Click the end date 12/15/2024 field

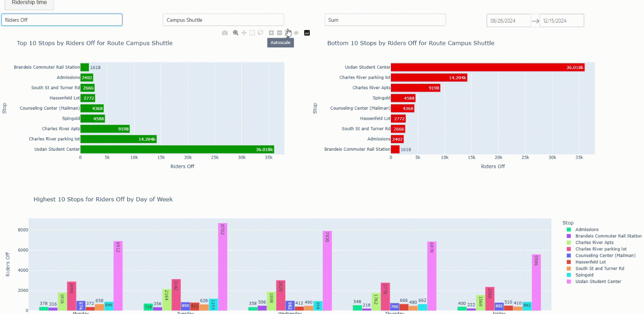(x=561, y=21)
